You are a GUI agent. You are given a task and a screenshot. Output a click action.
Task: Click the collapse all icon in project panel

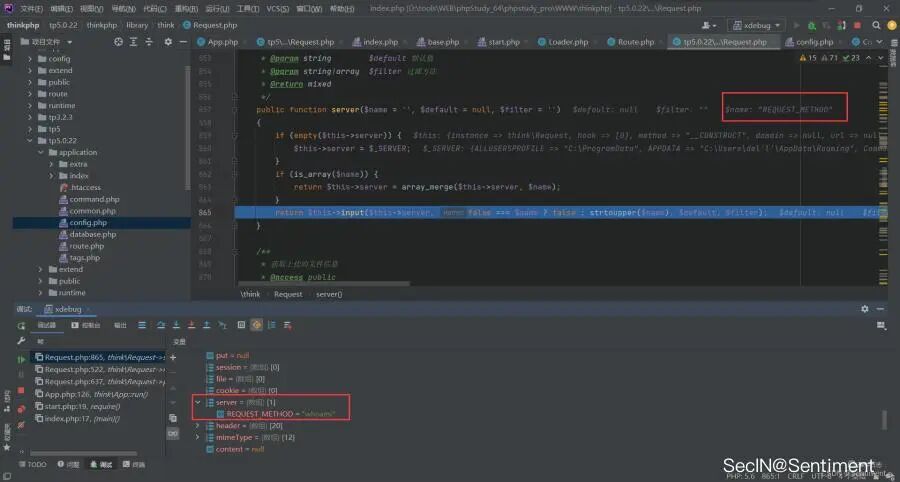149,42
